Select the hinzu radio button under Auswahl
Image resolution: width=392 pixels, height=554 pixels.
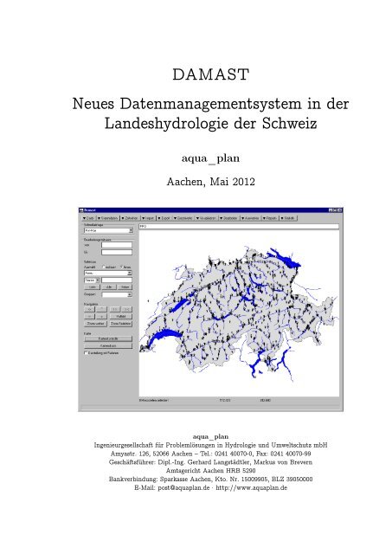pos(122,267)
